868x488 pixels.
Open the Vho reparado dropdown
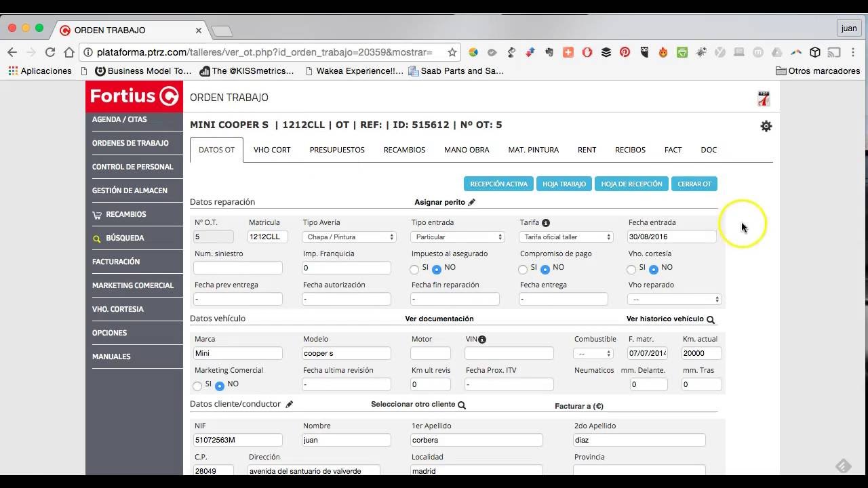675,299
